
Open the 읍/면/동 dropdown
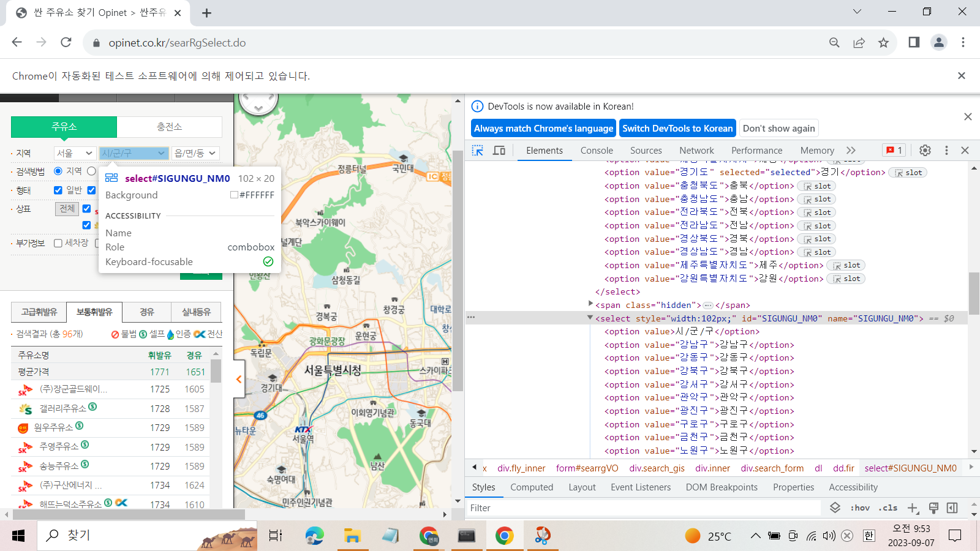(195, 153)
